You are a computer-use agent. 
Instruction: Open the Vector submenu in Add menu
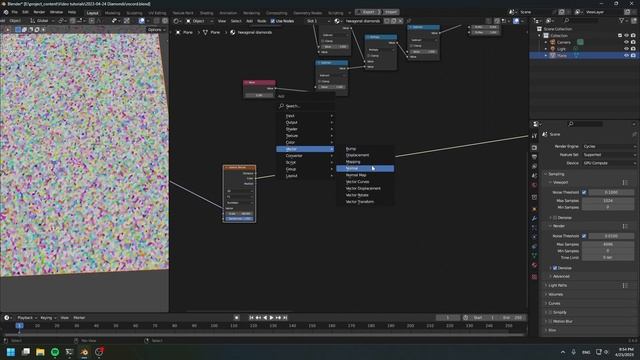305,149
